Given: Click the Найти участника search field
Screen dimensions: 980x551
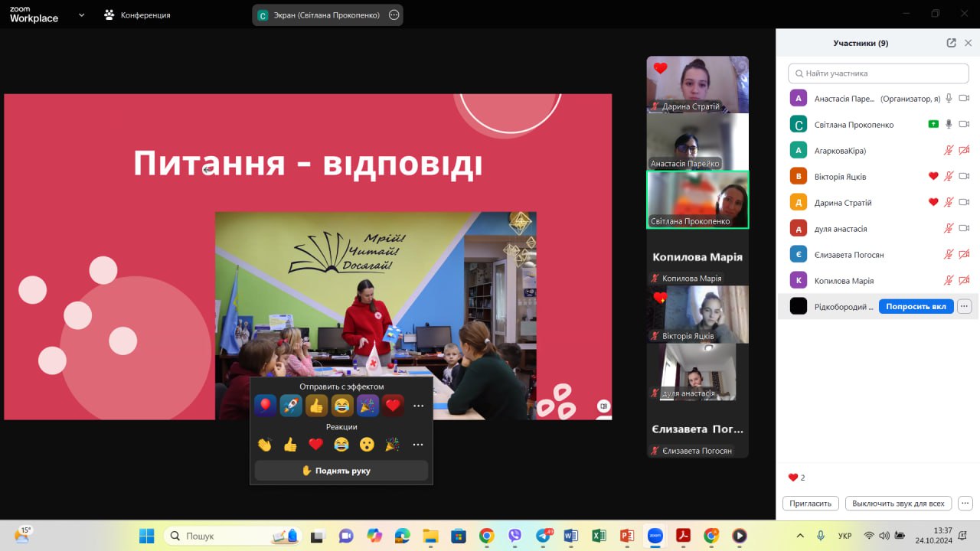Looking at the screenshot, I should [878, 73].
